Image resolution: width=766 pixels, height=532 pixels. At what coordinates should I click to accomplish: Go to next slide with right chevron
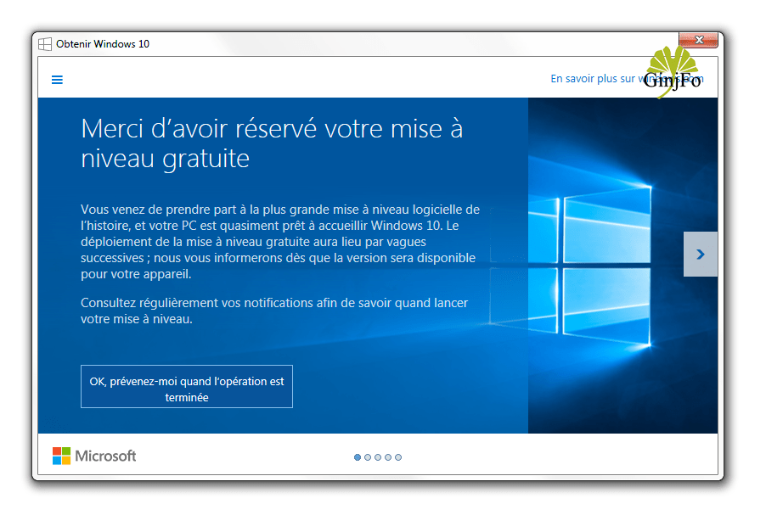(x=701, y=255)
